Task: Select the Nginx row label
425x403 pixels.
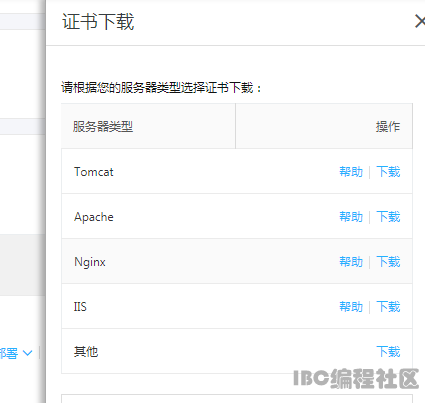Action: pos(90,262)
